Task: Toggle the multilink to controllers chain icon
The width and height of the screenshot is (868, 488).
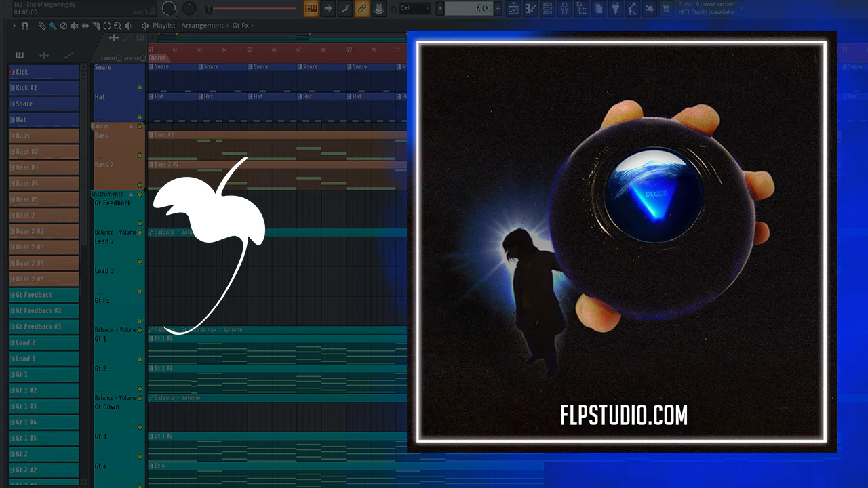Action: (x=363, y=8)
